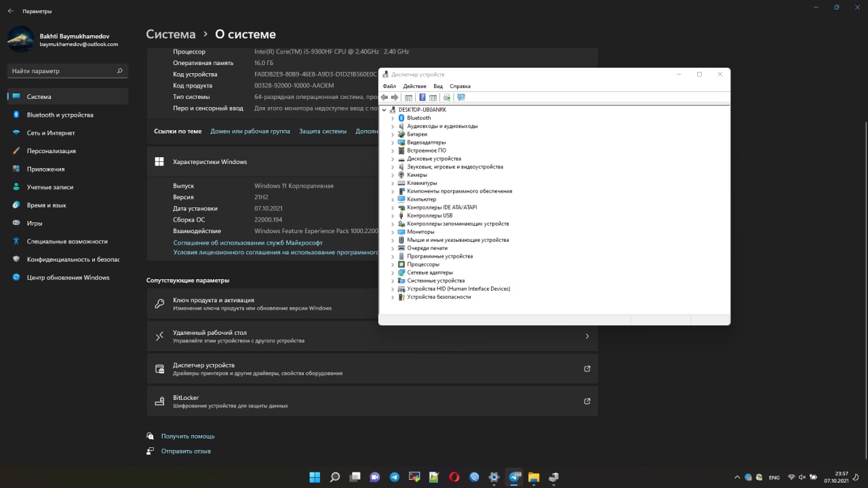Click the external-link icon on Диспетчер устройств card
The width and height of the screenshot is (868, 488).
point(587,369)
